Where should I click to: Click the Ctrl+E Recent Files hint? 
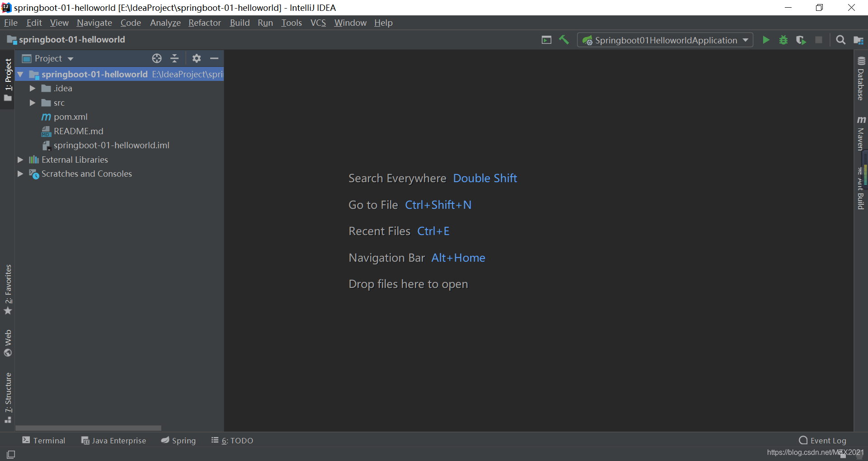pyautogui.click(x=433, y=231)
